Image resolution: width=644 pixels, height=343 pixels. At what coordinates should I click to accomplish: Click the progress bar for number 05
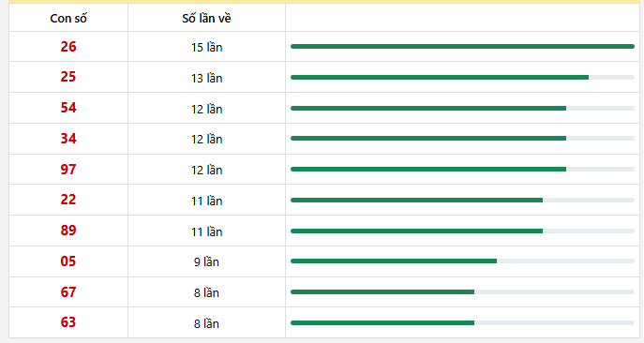click(462, 261)
